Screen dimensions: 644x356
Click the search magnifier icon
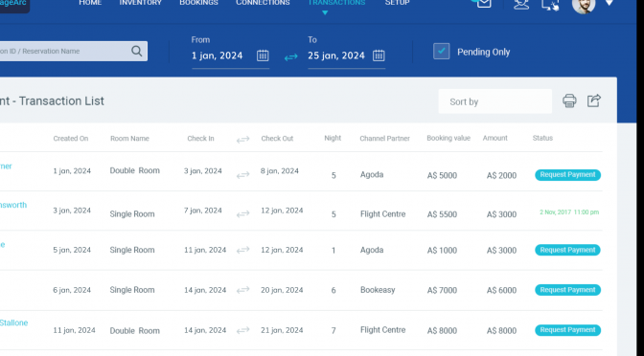point(137,52)
